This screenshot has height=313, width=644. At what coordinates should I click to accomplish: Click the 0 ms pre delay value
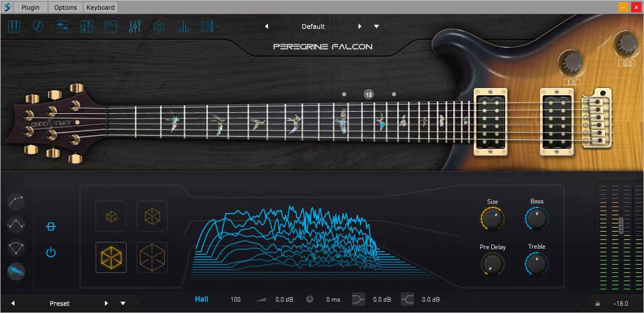[333, 300]
